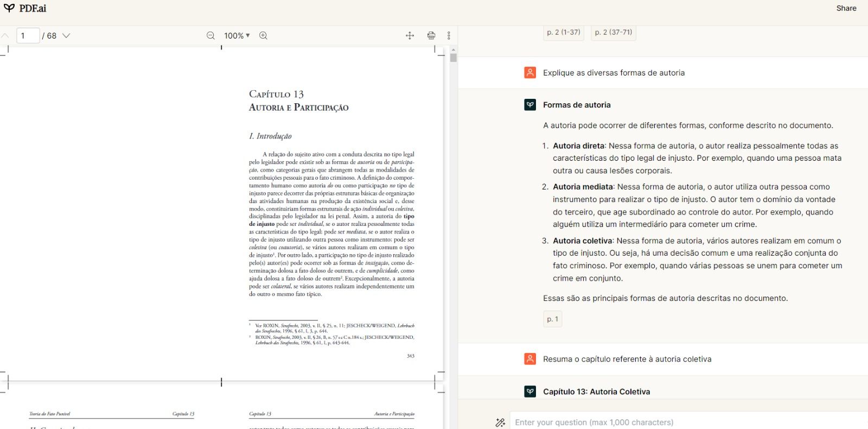This screenshot has width=868, height=429.
Task: Click the total page count '/ 68'
Action: click(x=49, y=36)
